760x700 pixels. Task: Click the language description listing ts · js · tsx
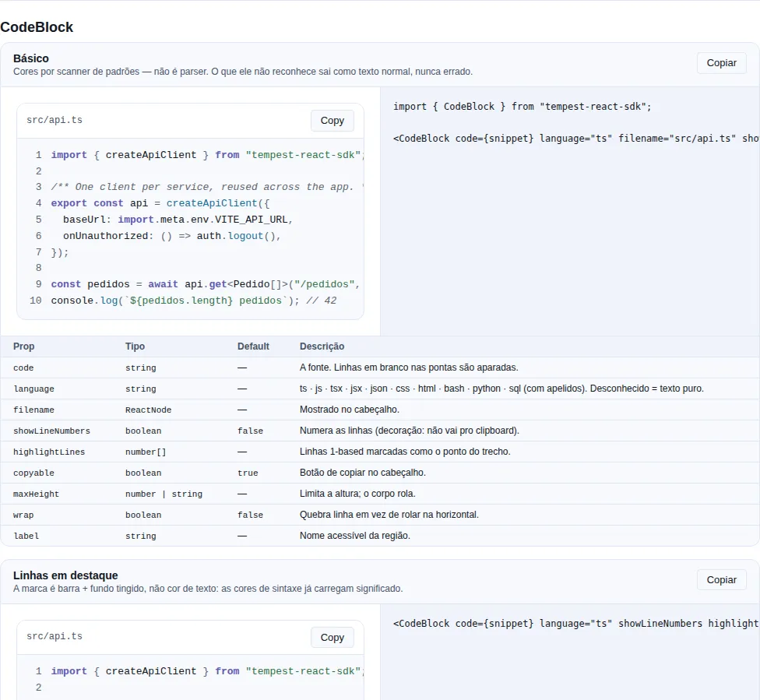click(x=501, y=389)
